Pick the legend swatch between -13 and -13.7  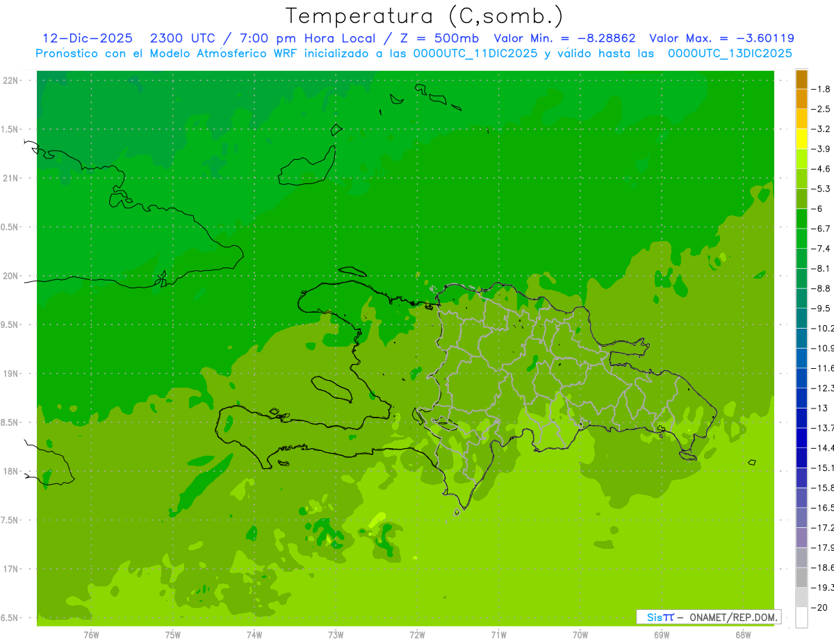pyautogui.click(x=801, y=418)
